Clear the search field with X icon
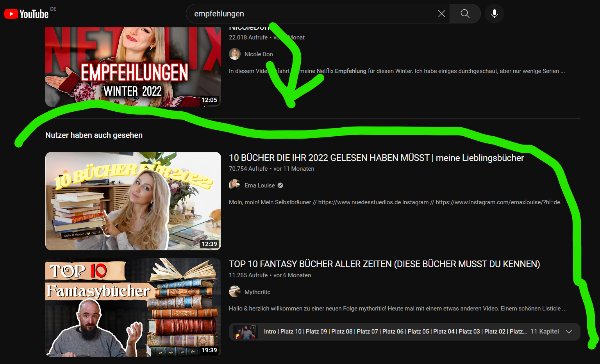This screenshot has width=600, height=364. pos(441,14)
